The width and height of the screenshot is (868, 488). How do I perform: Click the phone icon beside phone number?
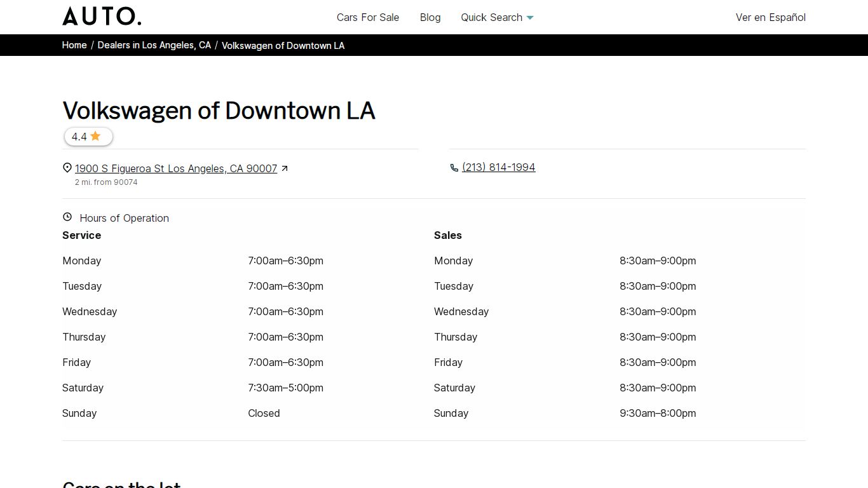tap(454, 168)
